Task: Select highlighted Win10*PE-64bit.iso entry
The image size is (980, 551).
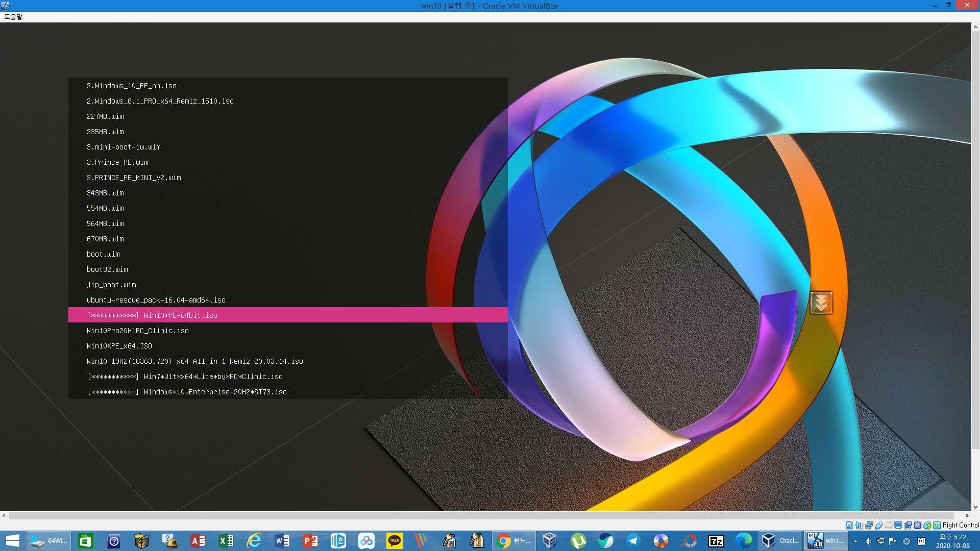Action: (x=288, y=315)
